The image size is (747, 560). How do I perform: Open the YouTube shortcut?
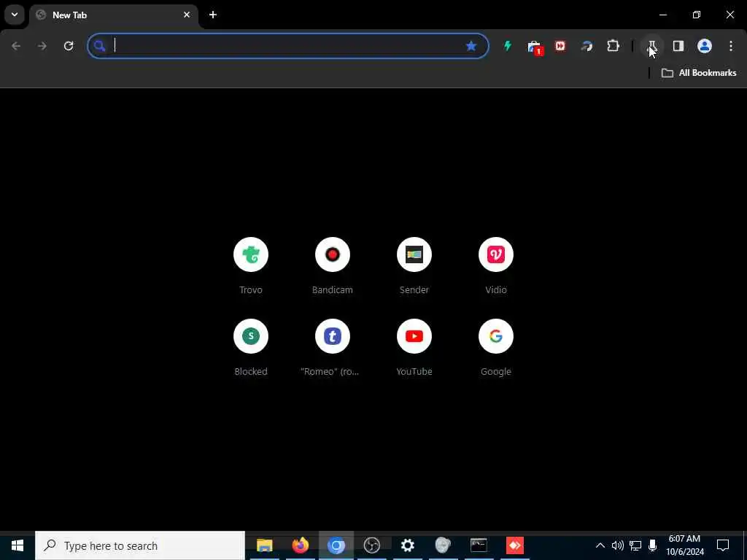(x=414, y=348)
